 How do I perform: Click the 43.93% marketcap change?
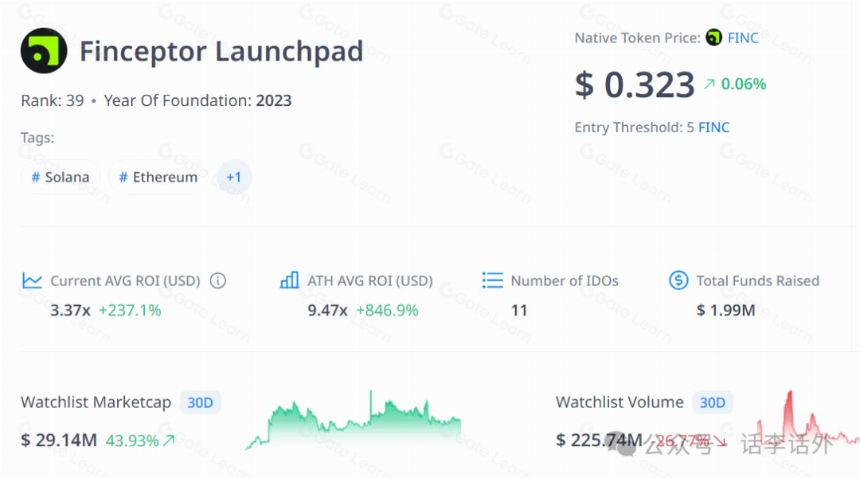pyautogui.click(x=132, y=441)
